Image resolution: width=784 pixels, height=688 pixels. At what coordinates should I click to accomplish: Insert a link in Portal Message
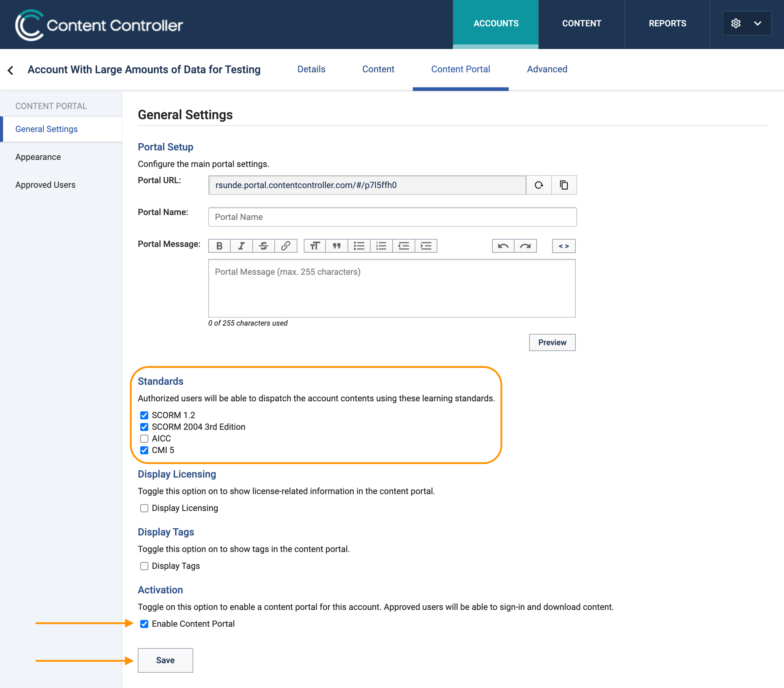[x=286, y=245]
